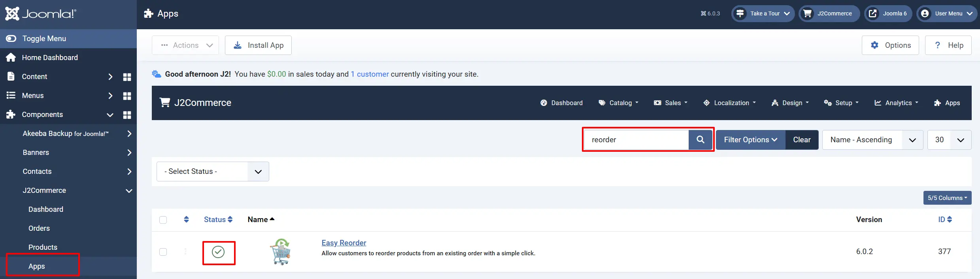Open the Help button
This screenshot has height=279, width=980.
pos(948,45)
